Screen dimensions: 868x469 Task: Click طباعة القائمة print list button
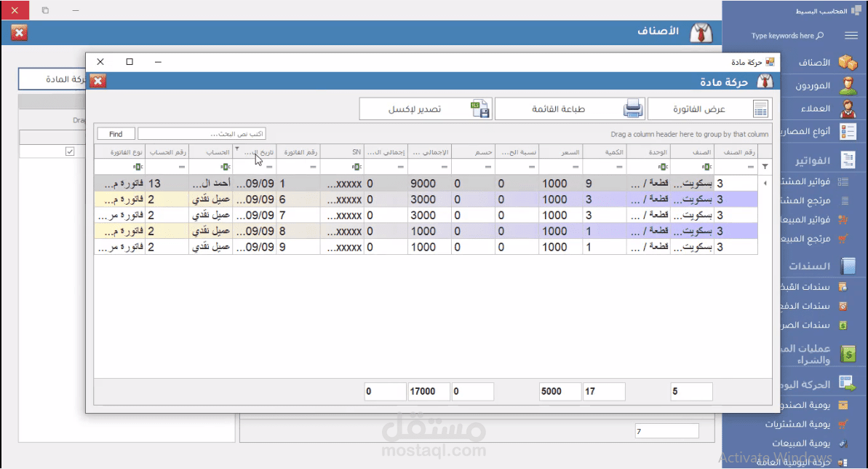point(570,109)
